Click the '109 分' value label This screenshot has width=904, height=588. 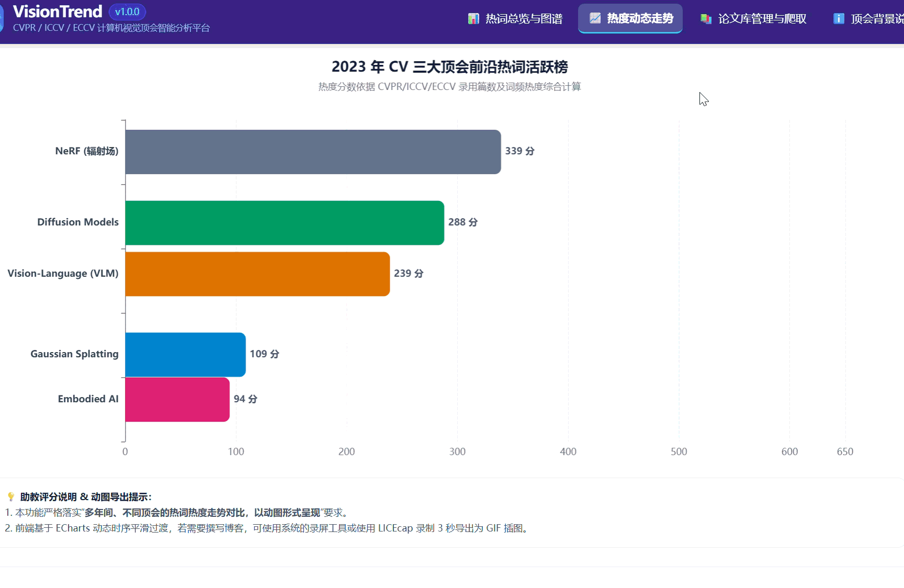click(264, 354)
